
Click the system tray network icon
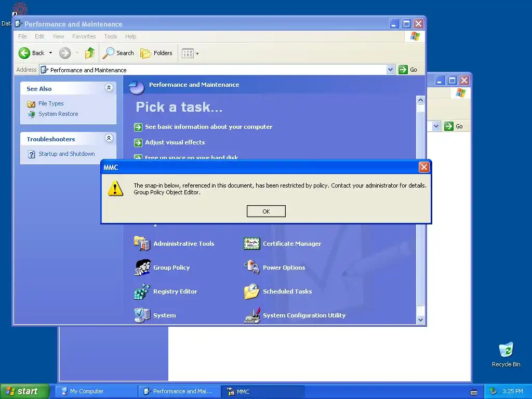pyautogui.click(x=493, y=392)
